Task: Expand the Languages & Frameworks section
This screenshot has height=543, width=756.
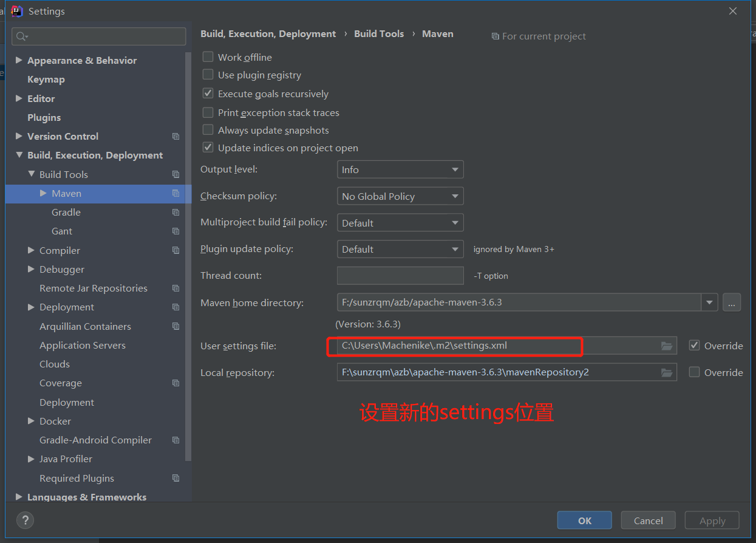Action: click(19, 497)
